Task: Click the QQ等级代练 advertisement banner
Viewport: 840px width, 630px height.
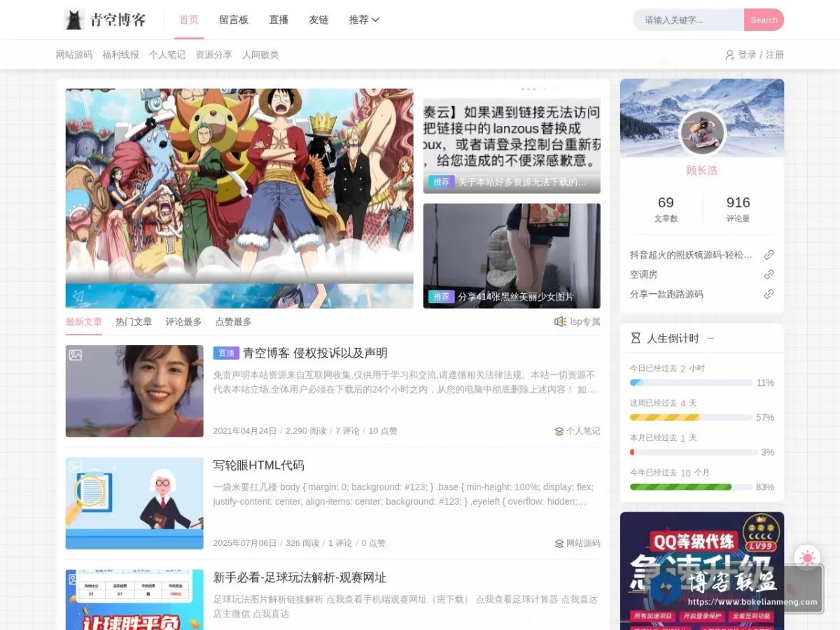Action: [x=702, y=570]
